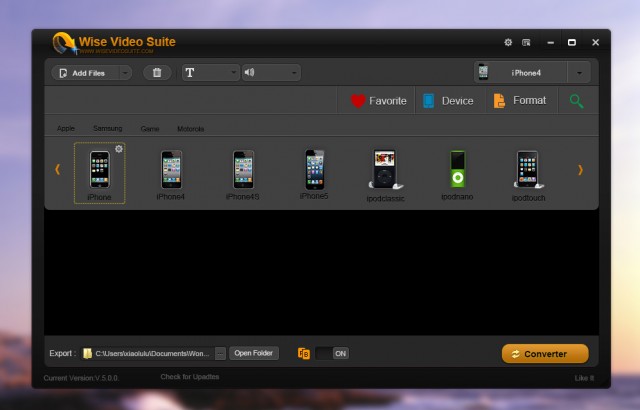Screen dimensions: 640x410
Task: Expand the output device dropdown arrow
Action: click(579, 73)
